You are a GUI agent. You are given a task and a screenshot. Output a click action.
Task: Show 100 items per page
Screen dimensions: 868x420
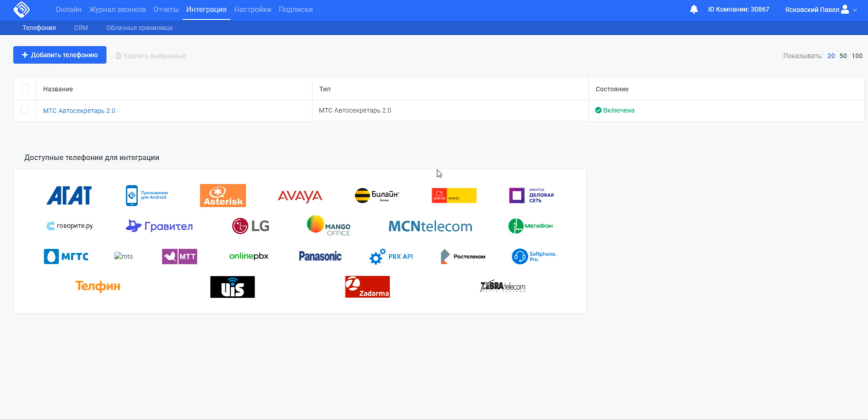click(857, 56)
